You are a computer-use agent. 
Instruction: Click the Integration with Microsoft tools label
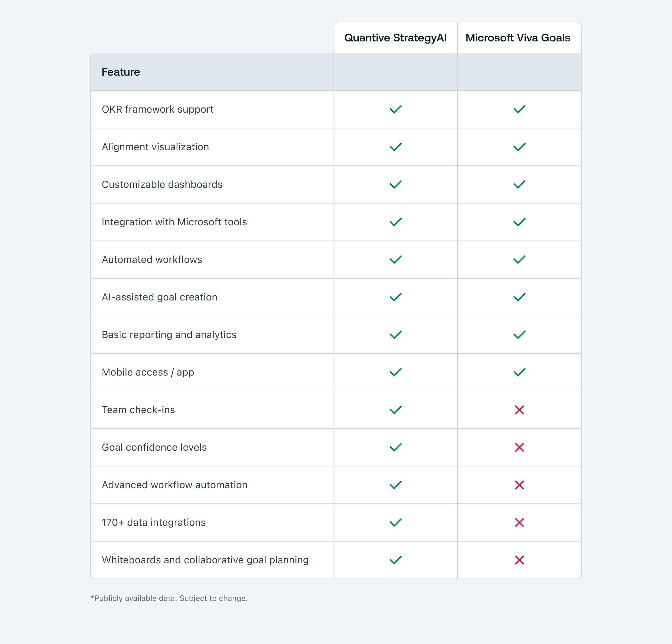(x=174, y=222)
